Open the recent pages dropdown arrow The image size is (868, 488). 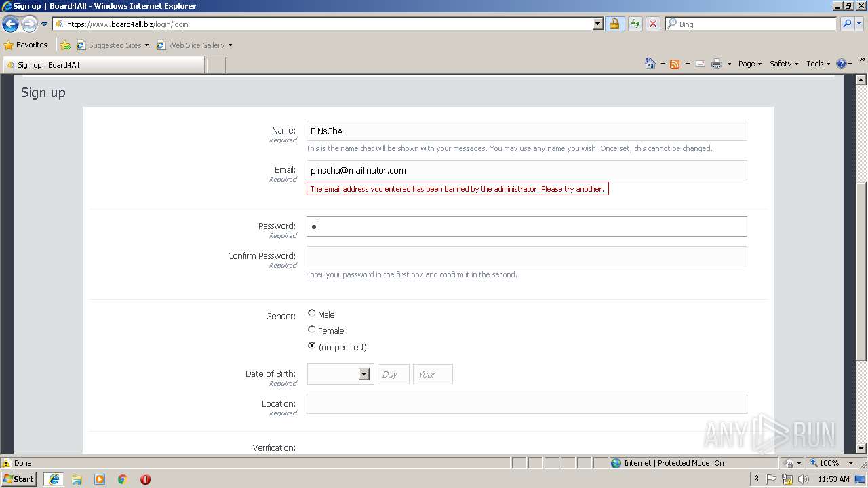[45, 24]
